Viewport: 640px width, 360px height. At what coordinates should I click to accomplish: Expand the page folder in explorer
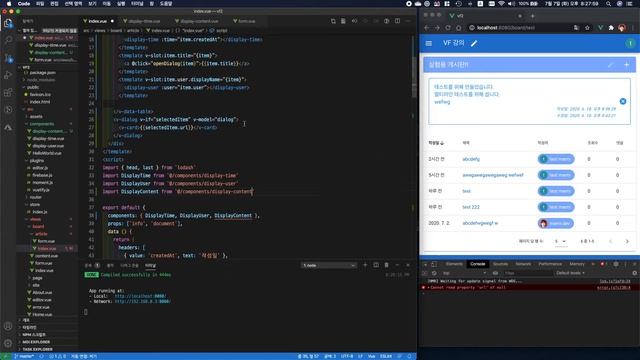tap(38, 278)
